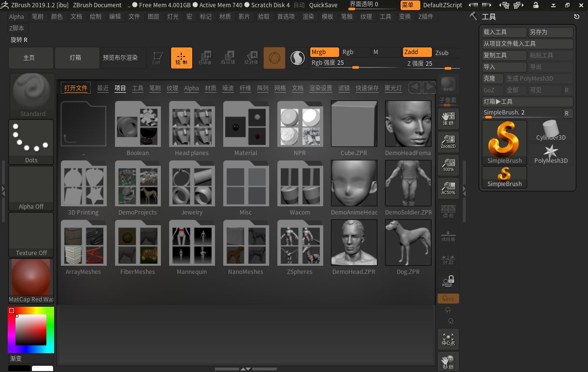Open the Dots stroke type selector
Viewport: 588px width, 372px height.
31,142
